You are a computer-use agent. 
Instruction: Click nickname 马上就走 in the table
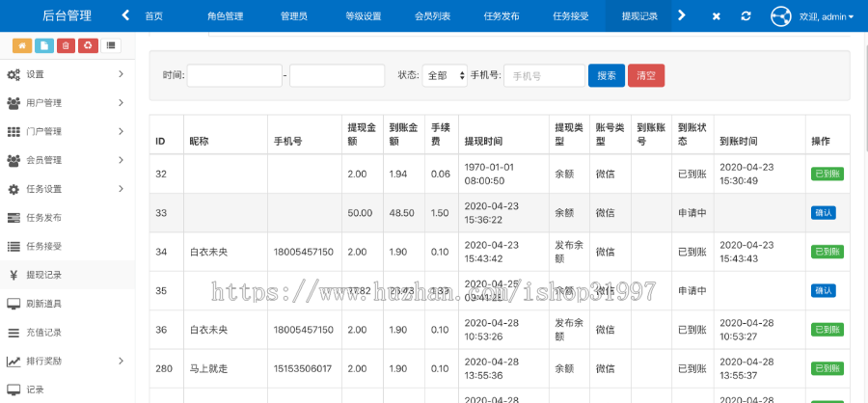click(208, 368)
